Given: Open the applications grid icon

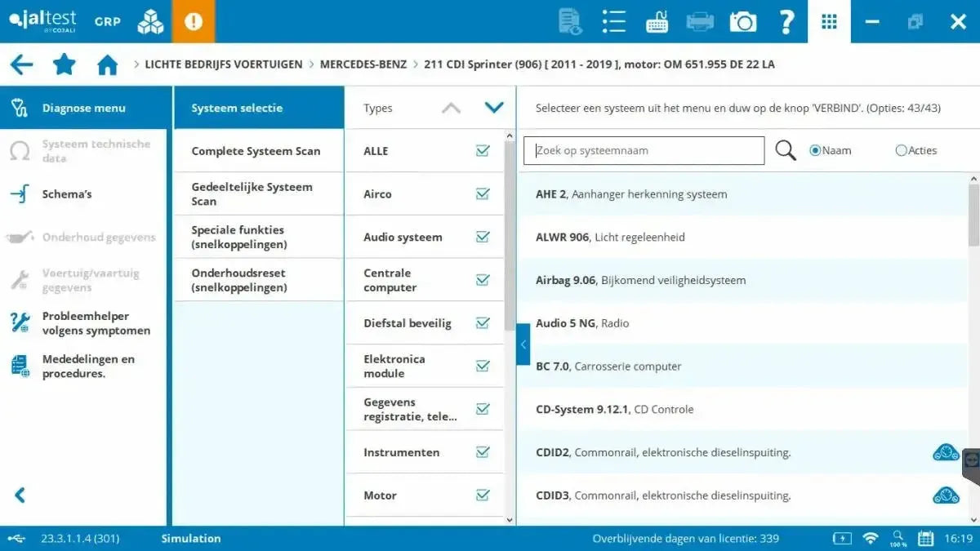Looking at the screenshot, I should (829, 21).
